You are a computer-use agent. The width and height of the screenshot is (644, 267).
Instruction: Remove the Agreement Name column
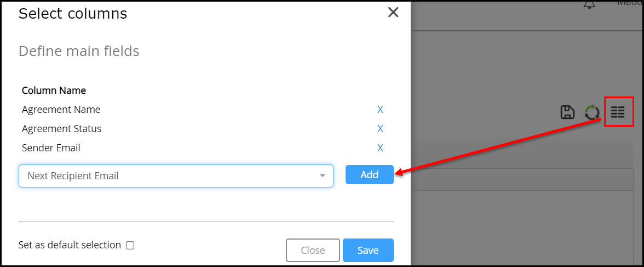pyautogui.click(x=380, y=110)
